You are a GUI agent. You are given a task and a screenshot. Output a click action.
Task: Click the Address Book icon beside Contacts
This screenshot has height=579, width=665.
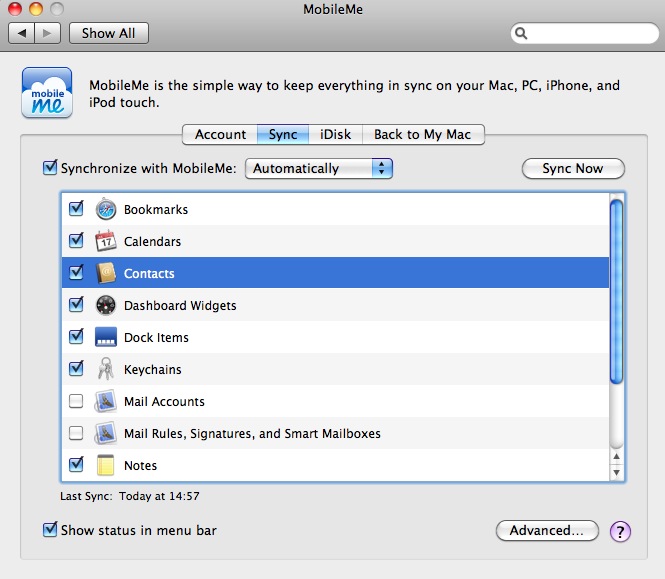coord(106,273)
